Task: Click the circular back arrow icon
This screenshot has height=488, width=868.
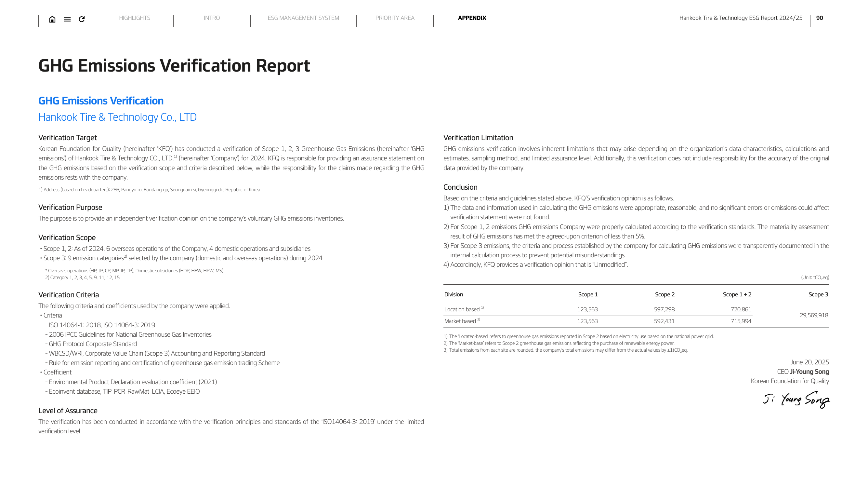Action: pyautogui.click(x=82, y=19)
